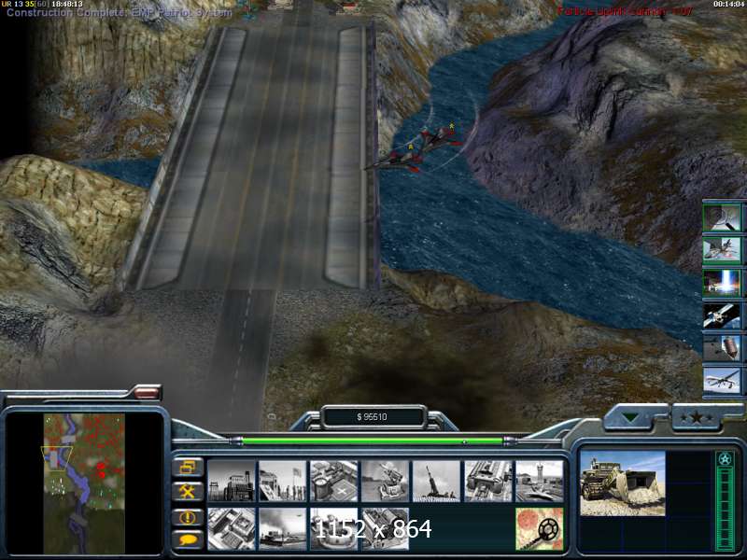The height and width of the screenshot is (560, 747).
Task: Click the green power level bar
Action: 373,441
